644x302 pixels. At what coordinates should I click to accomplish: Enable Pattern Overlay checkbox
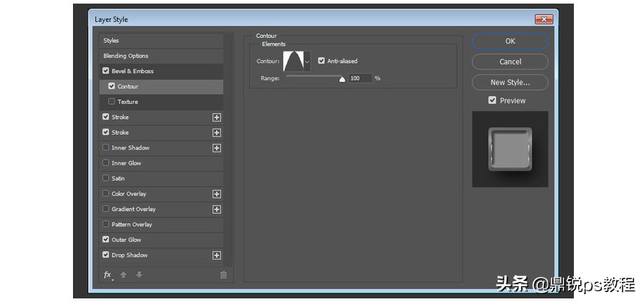tap(106, 224)
